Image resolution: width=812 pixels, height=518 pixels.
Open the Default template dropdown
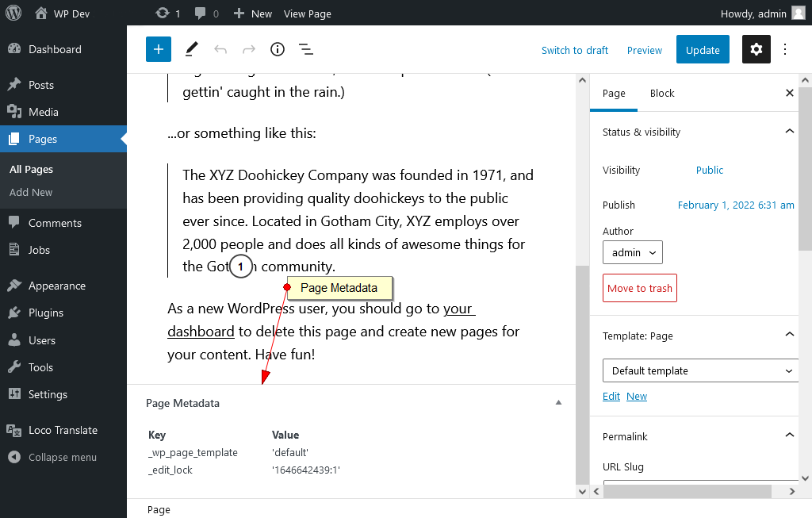tap(700, 370)
